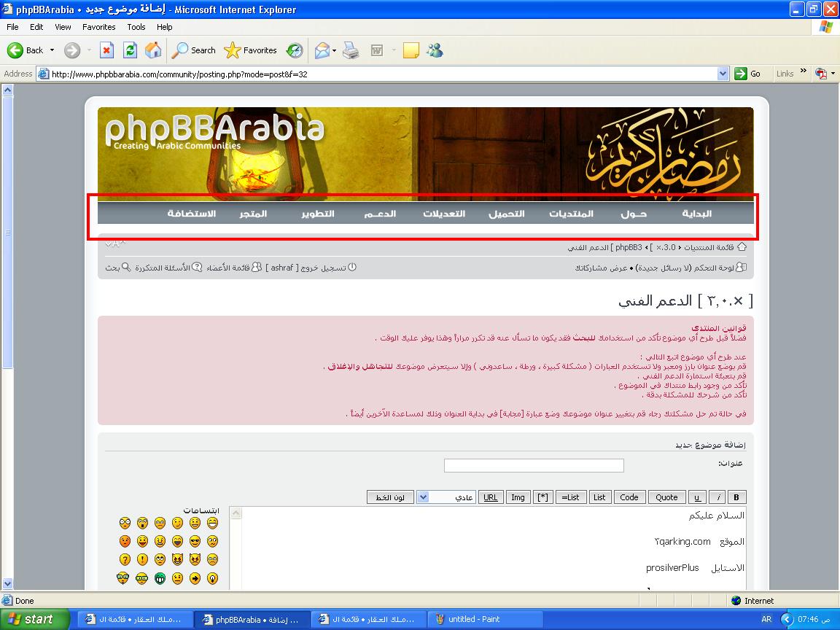Image resolution: width=840 pixels, height=630 pixels.
Task: Insert the lightbulb idea smiley
Action: point(212,578)
